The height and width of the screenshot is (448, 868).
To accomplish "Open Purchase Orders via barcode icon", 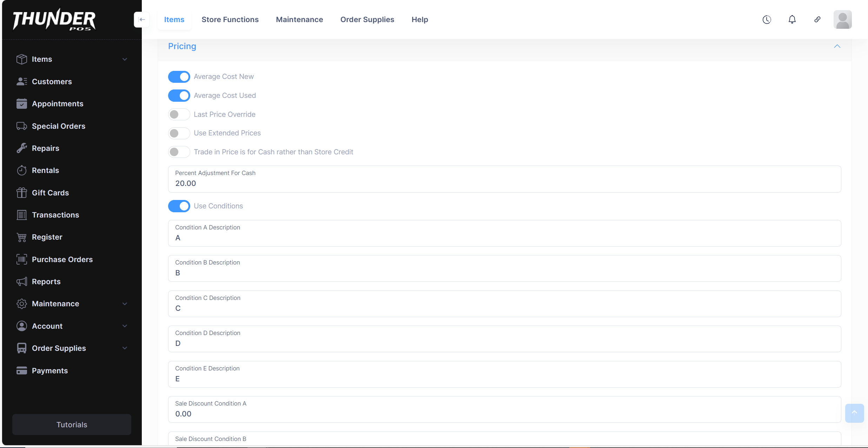I will [22, 259].
